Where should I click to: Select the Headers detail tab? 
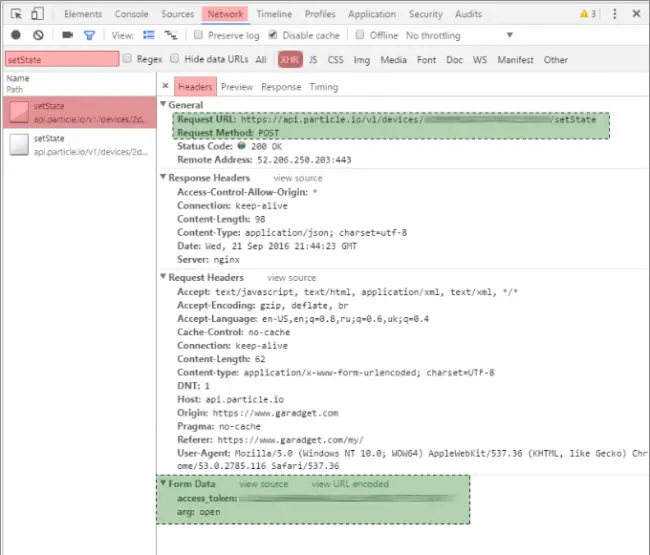tap(195, 87)
